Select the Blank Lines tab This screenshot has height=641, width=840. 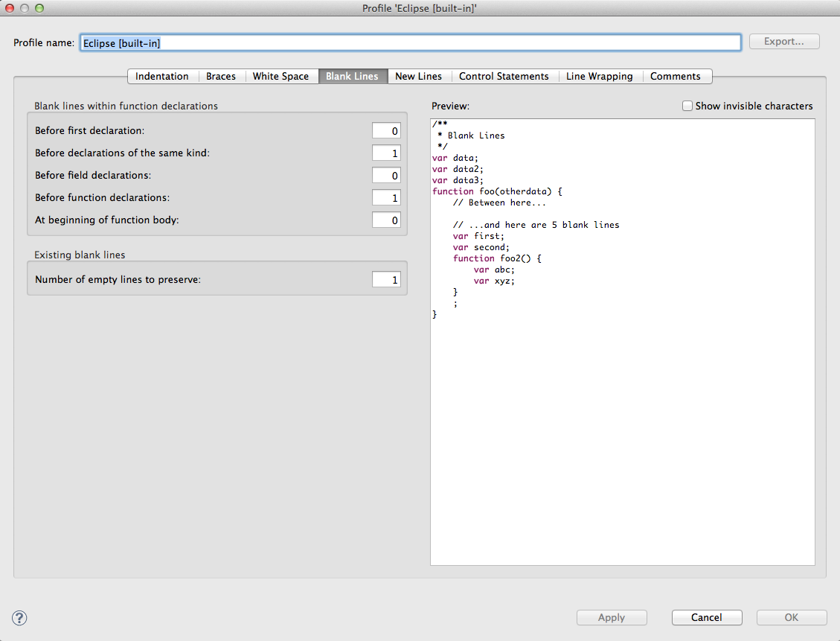pyautogui.click(x=352, y=76)
